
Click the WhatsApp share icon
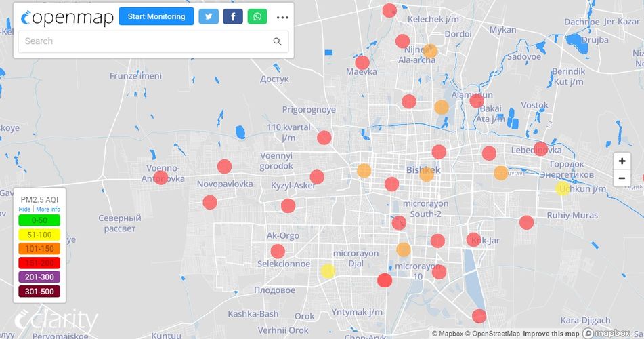257,17
